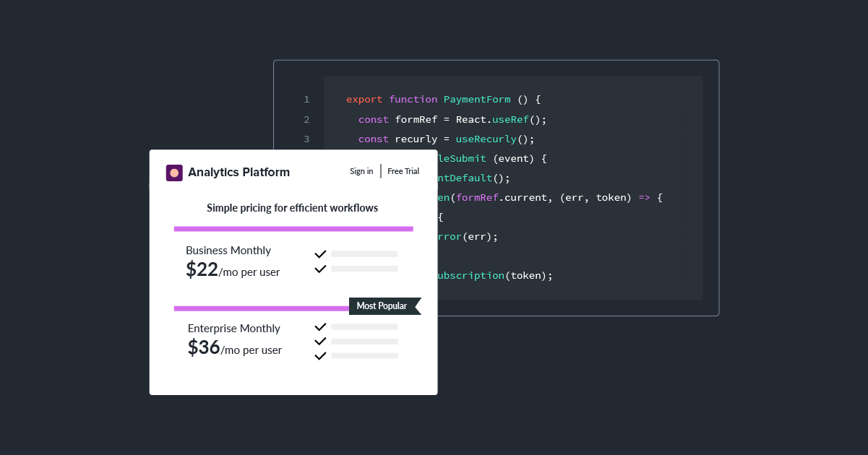Viewport: 868px width, 455px height.
Task: Expand the Business Monthly pricing section
Action: [228, 250]
